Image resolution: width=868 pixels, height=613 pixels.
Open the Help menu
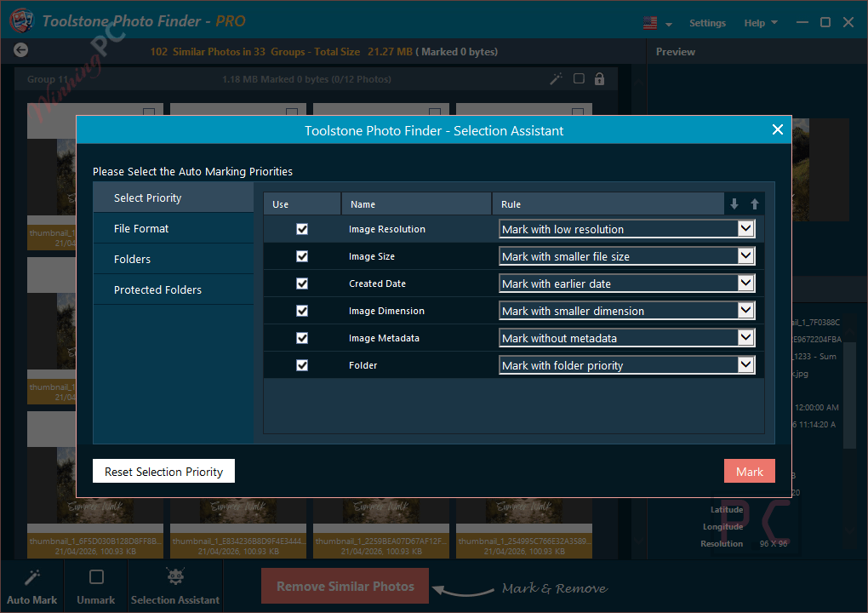761,23
